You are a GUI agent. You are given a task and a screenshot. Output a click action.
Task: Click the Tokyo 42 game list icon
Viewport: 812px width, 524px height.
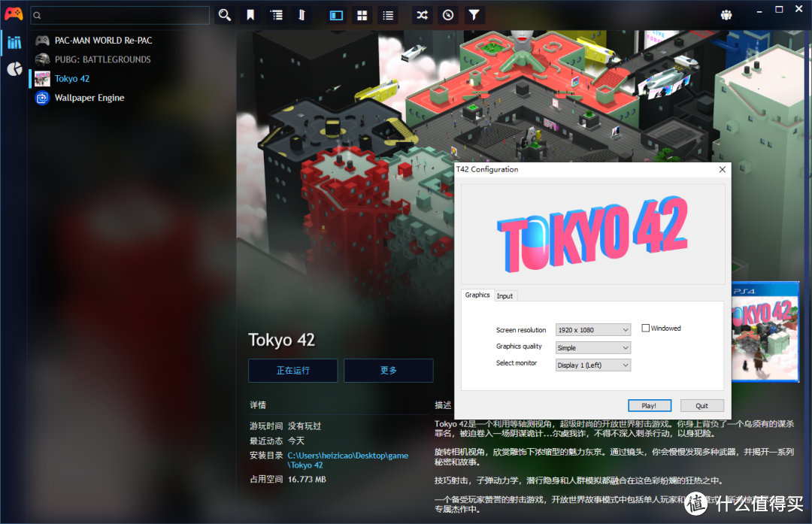(42, 79)
